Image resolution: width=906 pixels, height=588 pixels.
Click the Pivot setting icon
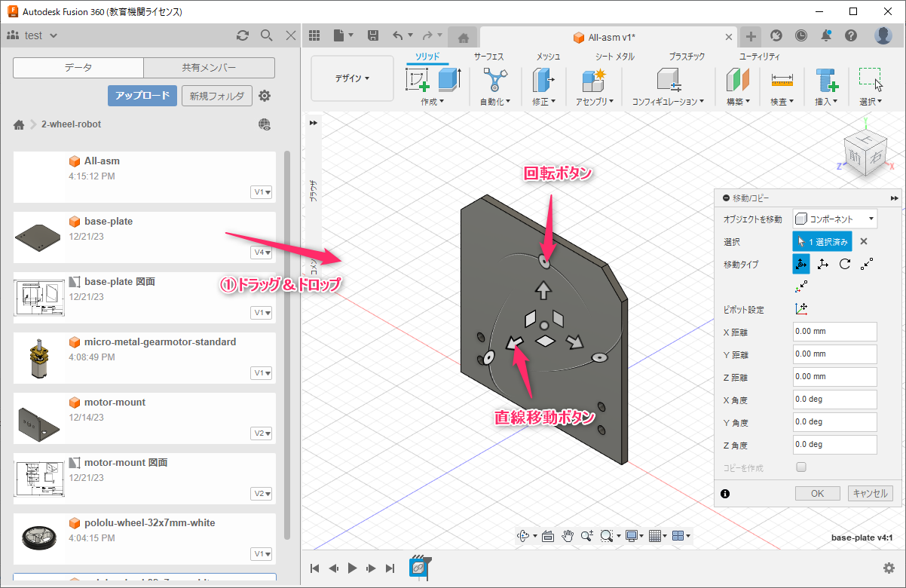[x=801, y=309]
